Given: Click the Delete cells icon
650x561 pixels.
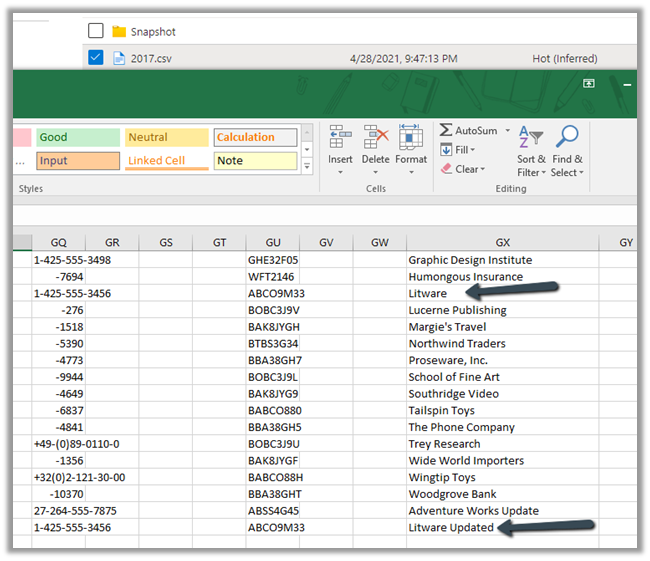Looking at the screenshot, I should coord(376,138).
